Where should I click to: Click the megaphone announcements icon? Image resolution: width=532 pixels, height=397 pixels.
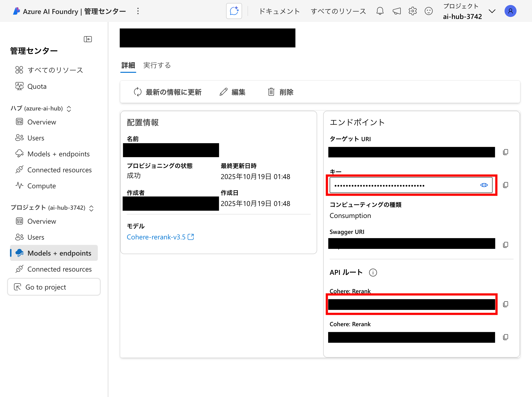(397, 11)
